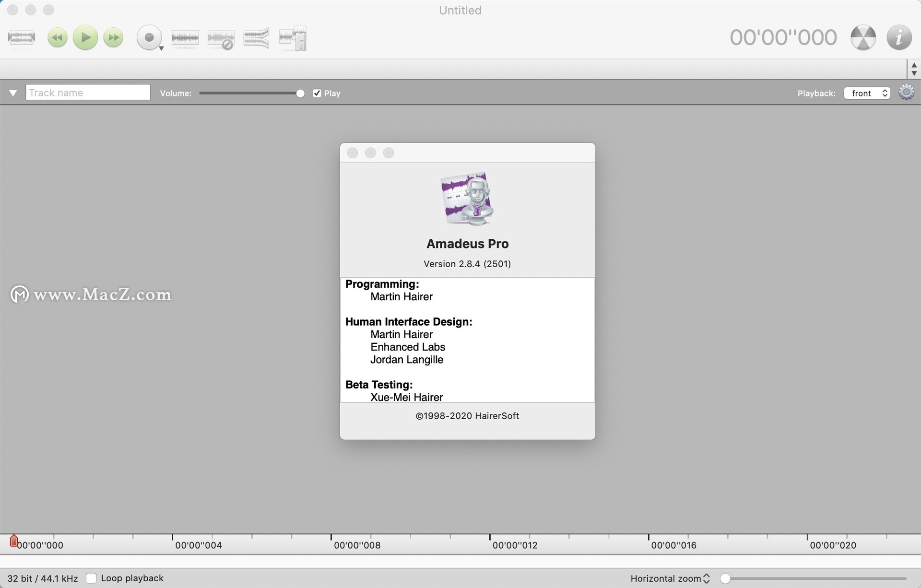Uncheck the Play checkbox for the track

(317, 93)
